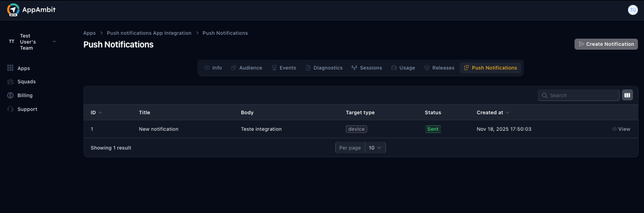The height and width of the screenshot is (213, 644).
Task: Go to Push notifications App Integration breadcrumb
Action: click(x=149, y=33)
